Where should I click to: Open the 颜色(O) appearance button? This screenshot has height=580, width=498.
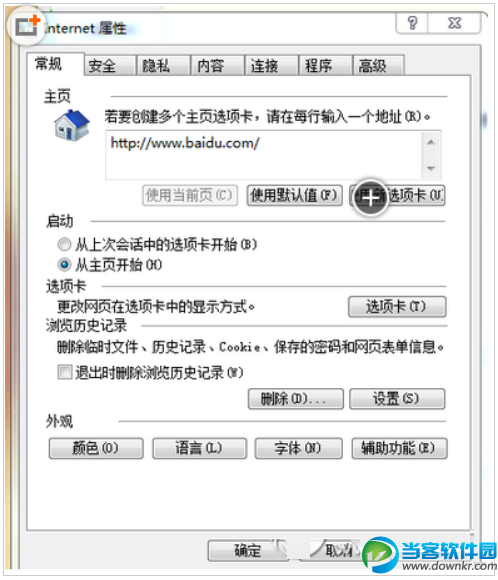[x=96, y=449]
